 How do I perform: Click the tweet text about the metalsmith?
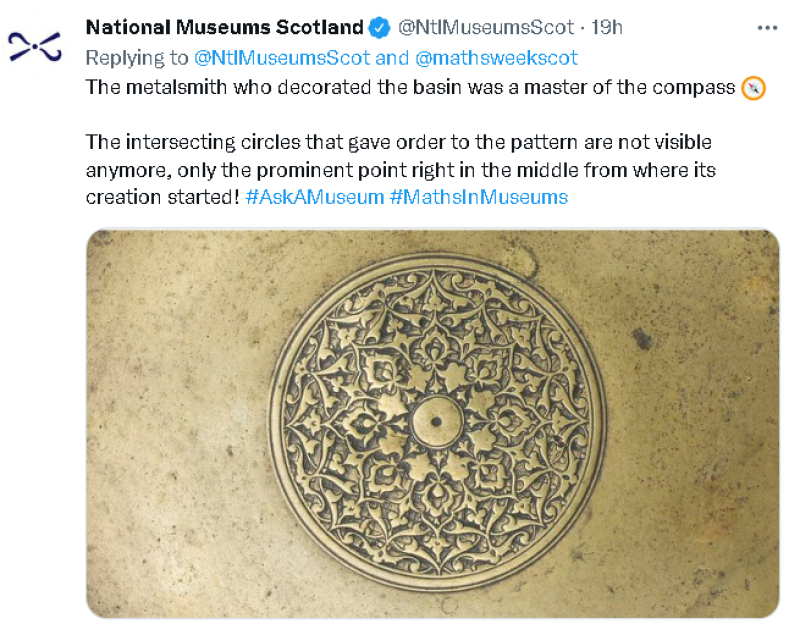(x=410, y=88)
